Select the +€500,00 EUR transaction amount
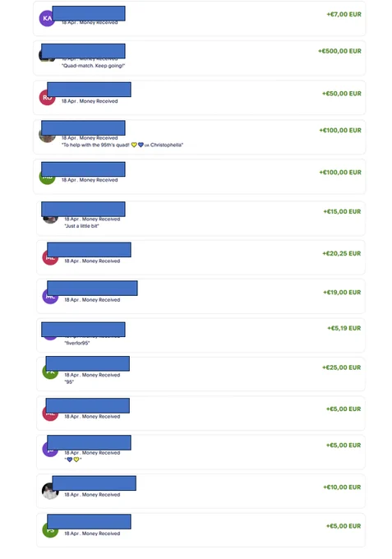The width and height of the screenshot is (392, 559). [x=339, y=51]
